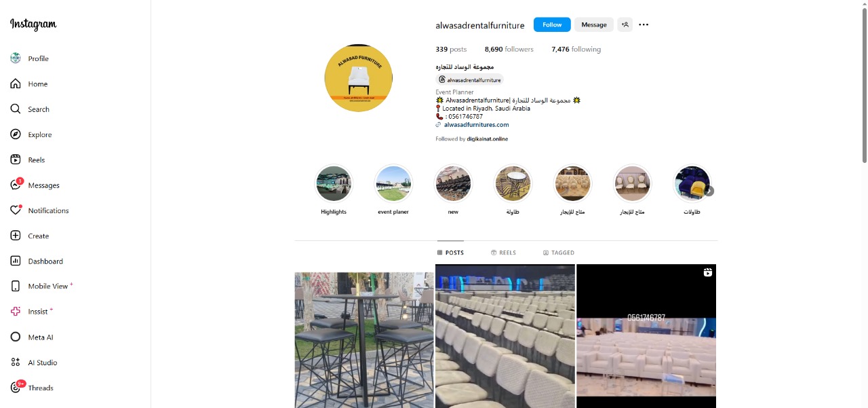868x408 pixels.
Task: Open the three-dot options menu
Action: pos(644,24)
